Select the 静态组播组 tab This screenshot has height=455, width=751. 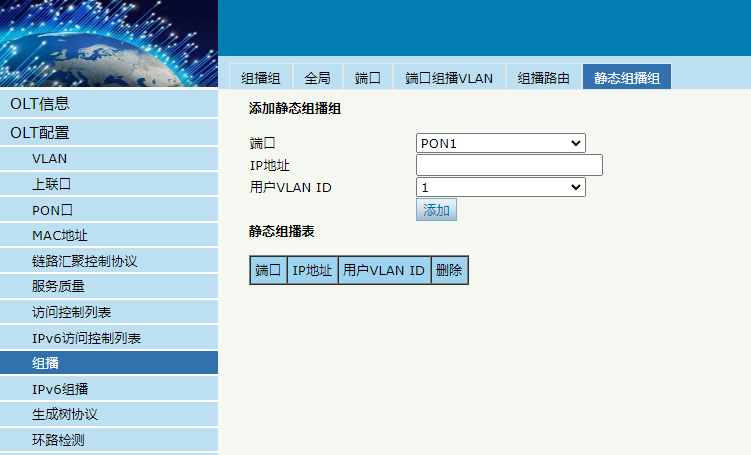pyautogui.click(x=627, y=77)
